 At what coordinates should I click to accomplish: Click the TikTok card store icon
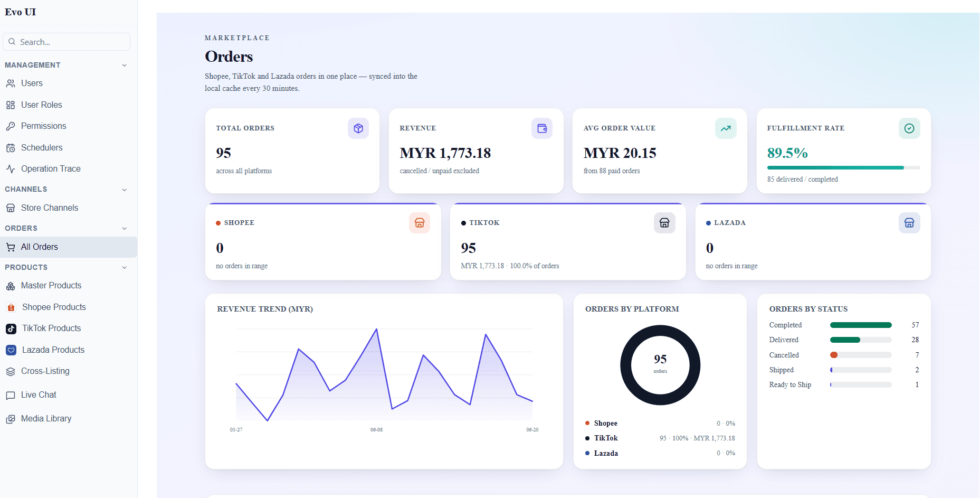(664, 223)
